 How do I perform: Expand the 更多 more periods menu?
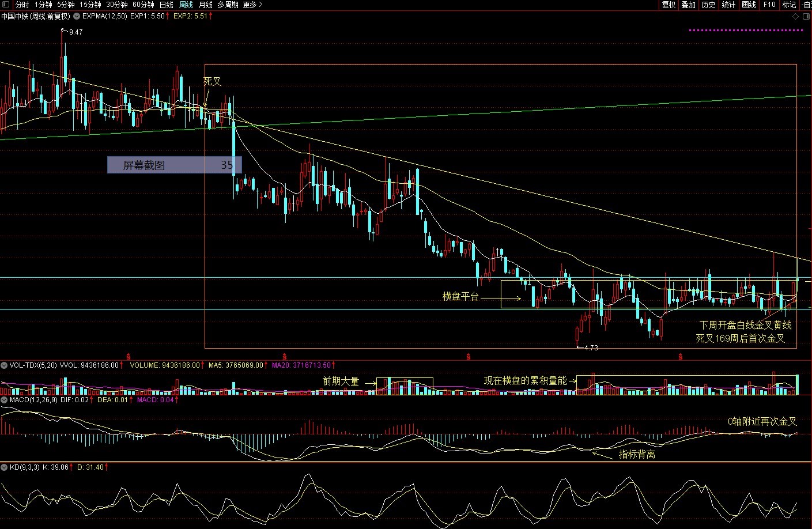tap(252, 5)
